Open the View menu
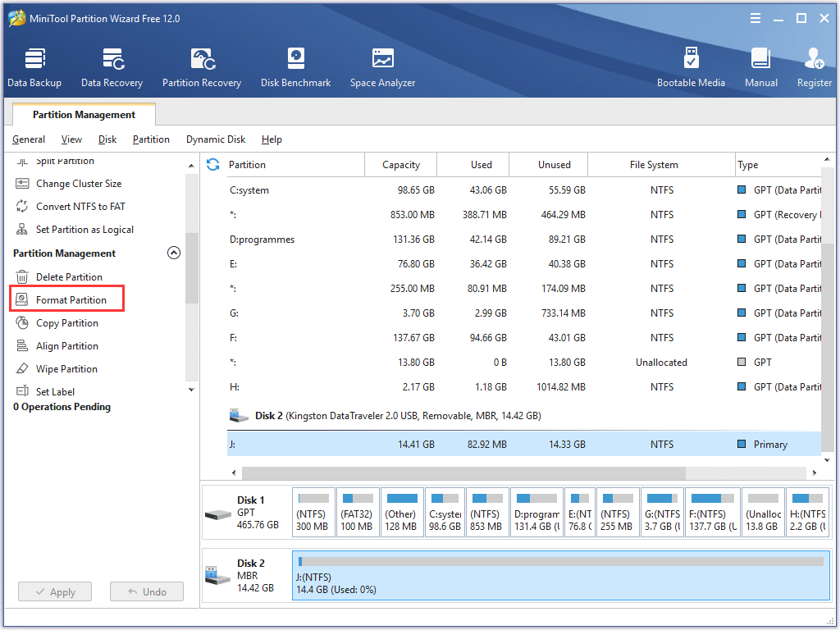840x630 pixels. tap(71, 139)
